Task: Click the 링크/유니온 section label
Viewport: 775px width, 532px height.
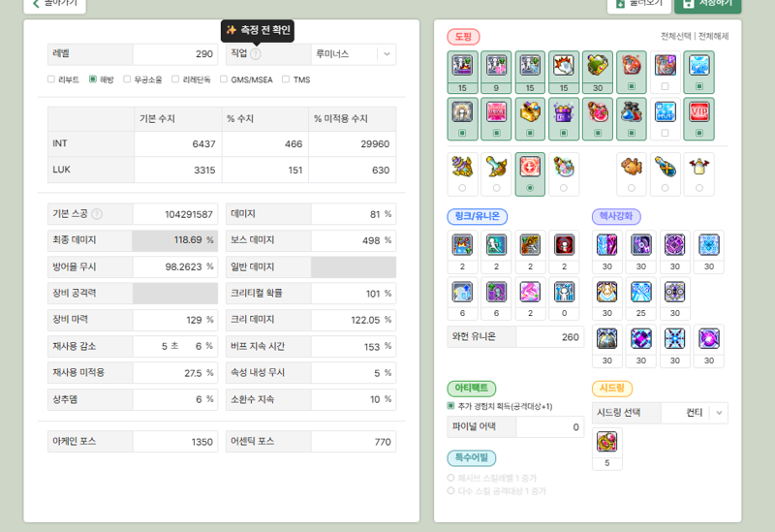Action: click(477, 216)
